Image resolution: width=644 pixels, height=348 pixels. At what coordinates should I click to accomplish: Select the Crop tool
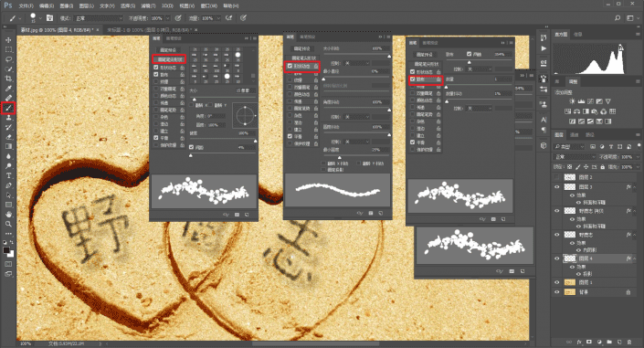point(8,79)
